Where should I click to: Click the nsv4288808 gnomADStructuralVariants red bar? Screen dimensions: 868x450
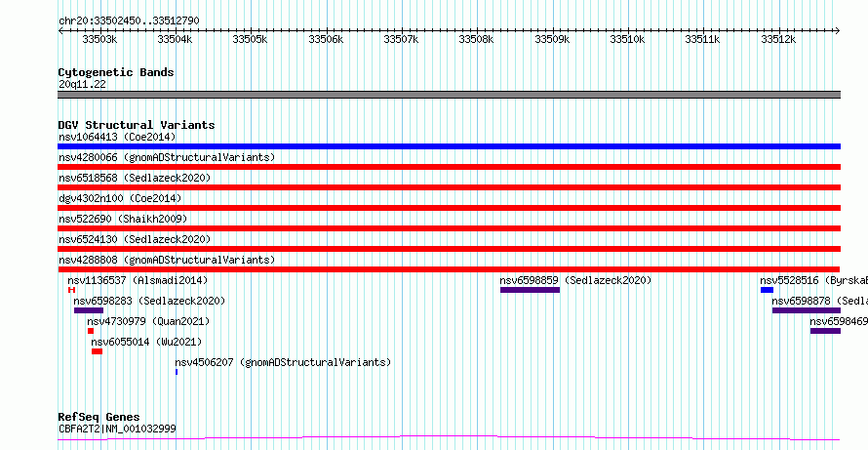point(449,269)
